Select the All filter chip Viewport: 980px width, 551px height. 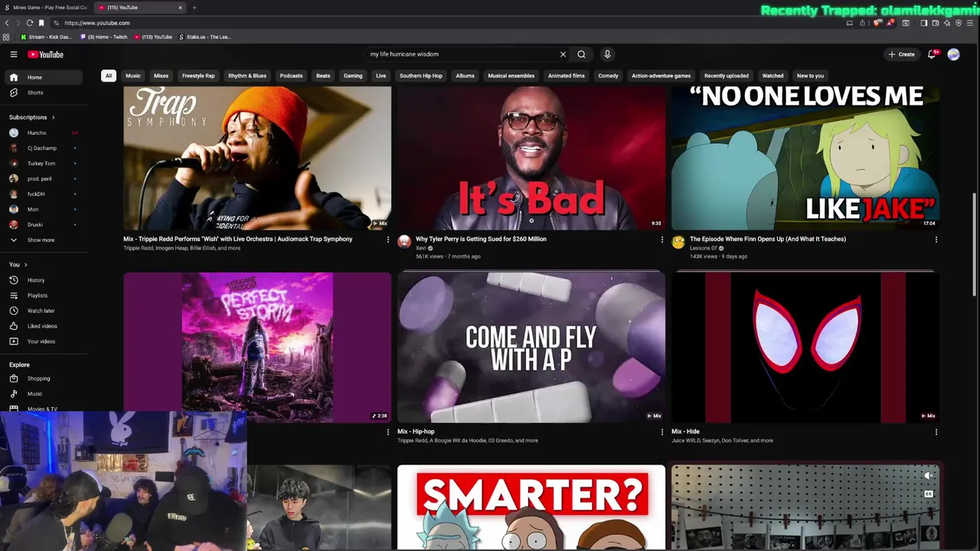[109, 76]
